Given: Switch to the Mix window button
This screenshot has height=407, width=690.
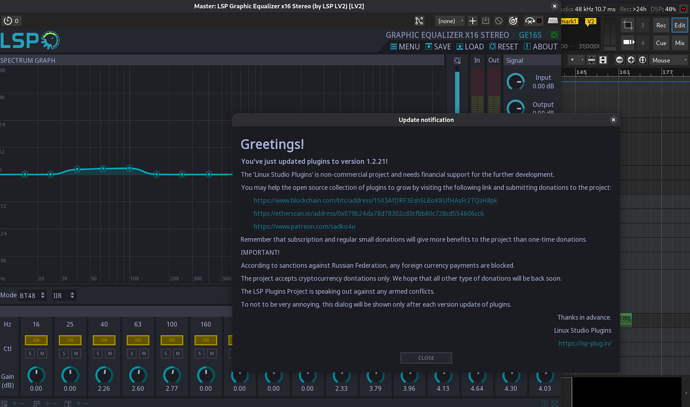Looking at the screenshot, I should 679,42.
